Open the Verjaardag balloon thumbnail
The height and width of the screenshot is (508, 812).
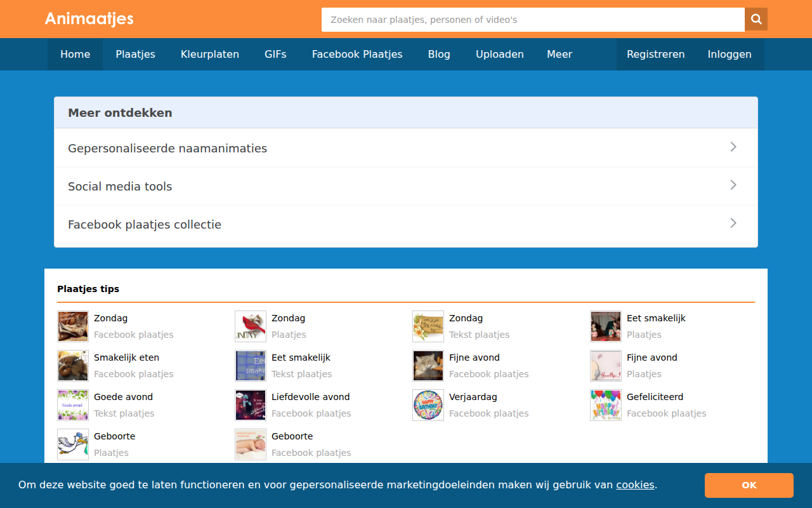pyautogui.click(x=428, y=405)
